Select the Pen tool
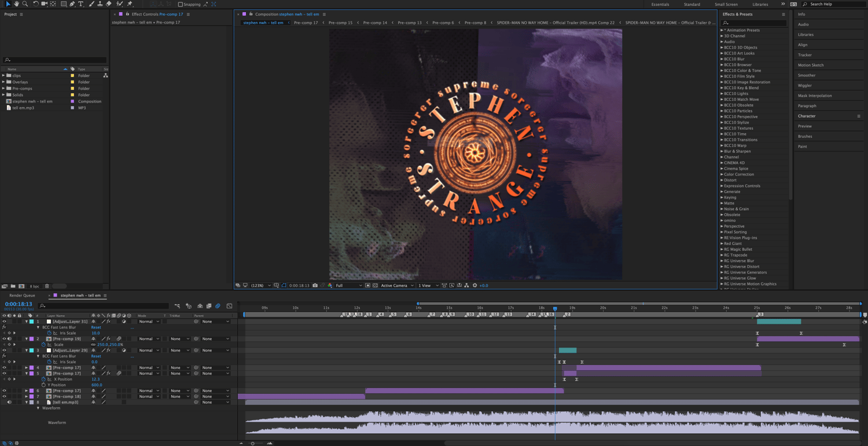This screenshot has height=446, width=868. [x=72, y=4]
